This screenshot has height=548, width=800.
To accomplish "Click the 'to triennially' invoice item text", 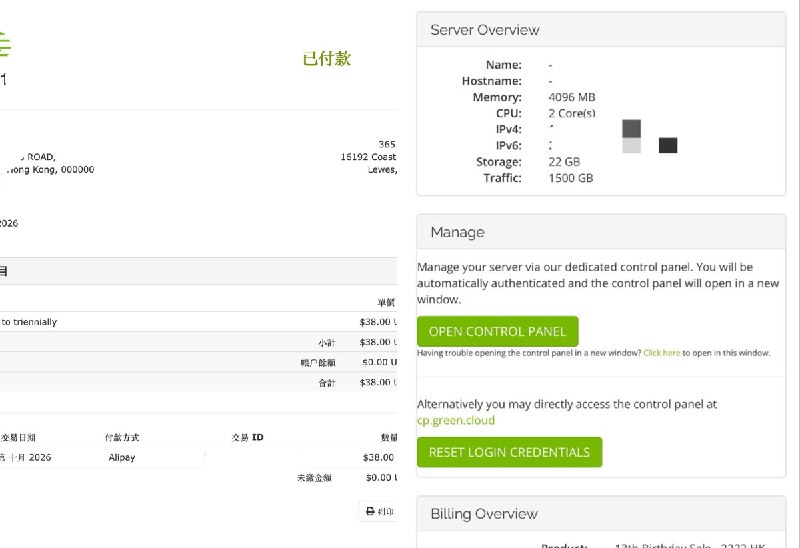I will pyautogui.click(x=29, y=322).
